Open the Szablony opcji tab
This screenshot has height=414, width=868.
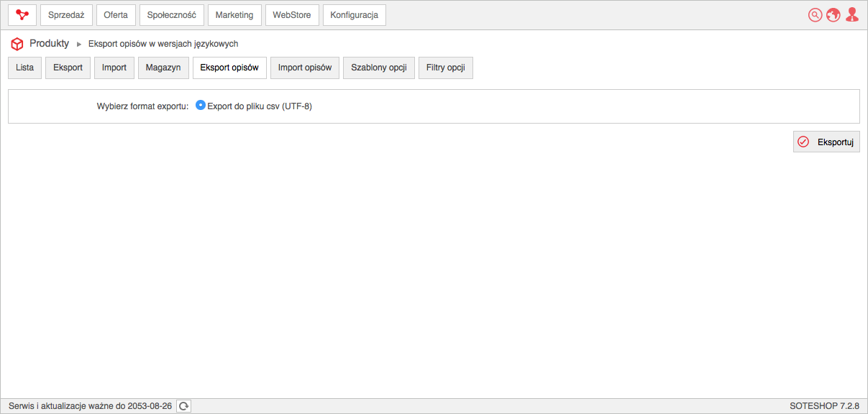pos(379,68)
